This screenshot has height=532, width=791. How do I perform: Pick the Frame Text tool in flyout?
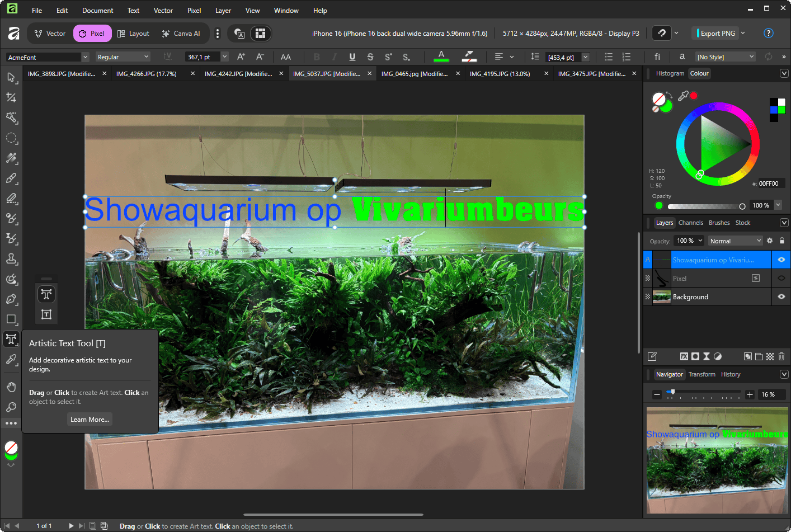click(x=46, y=314)
